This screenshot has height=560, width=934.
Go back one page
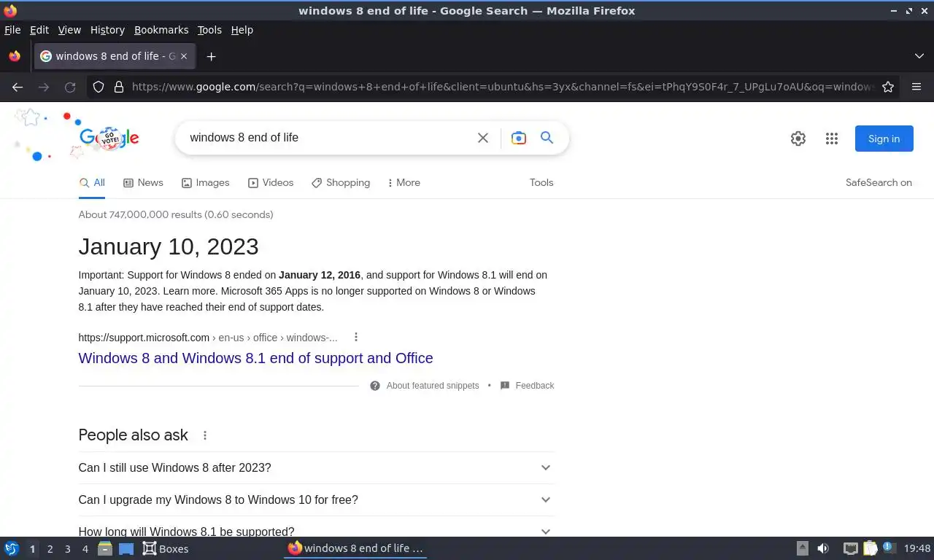coord(18,87)
